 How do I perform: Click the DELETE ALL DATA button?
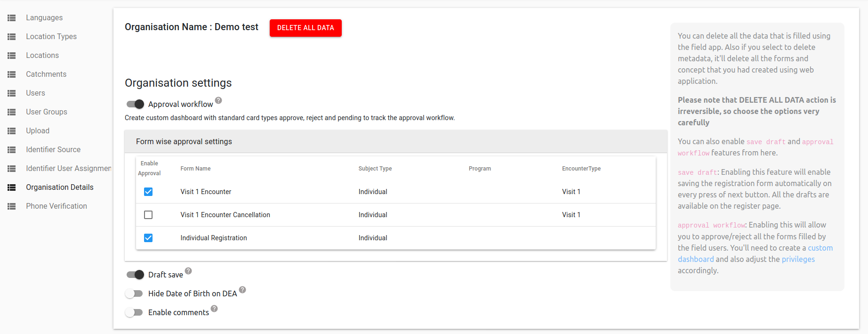pyautogui.click(x=305, y=28)
